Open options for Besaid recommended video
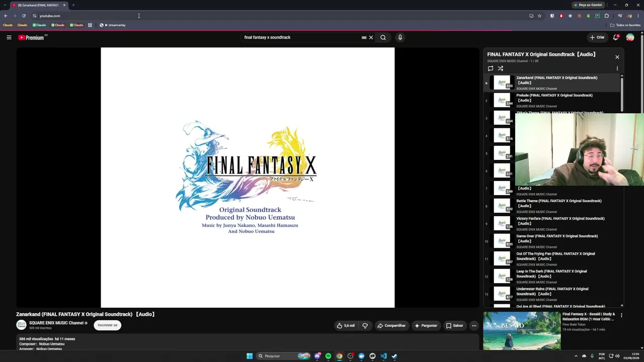644x362 pixels. coord(621,315)
